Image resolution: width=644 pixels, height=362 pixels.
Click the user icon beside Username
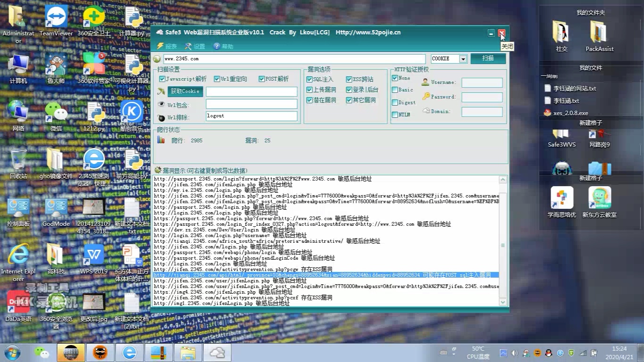point(426,82)
